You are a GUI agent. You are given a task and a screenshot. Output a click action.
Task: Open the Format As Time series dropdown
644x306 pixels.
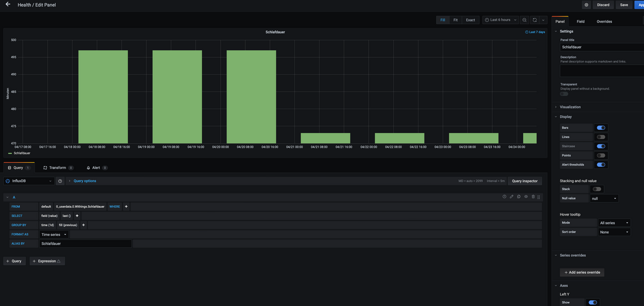pos(55,234)
